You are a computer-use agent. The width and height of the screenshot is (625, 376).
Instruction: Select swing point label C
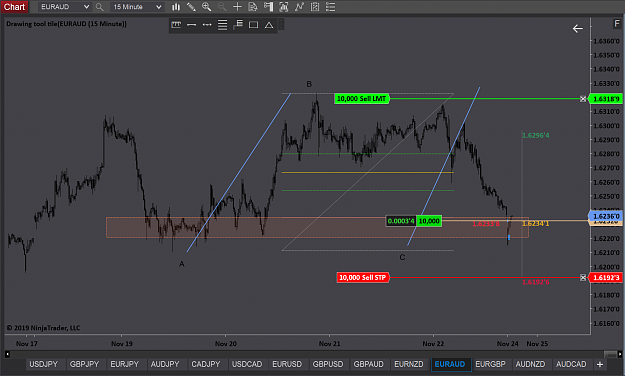coord(402,258)
